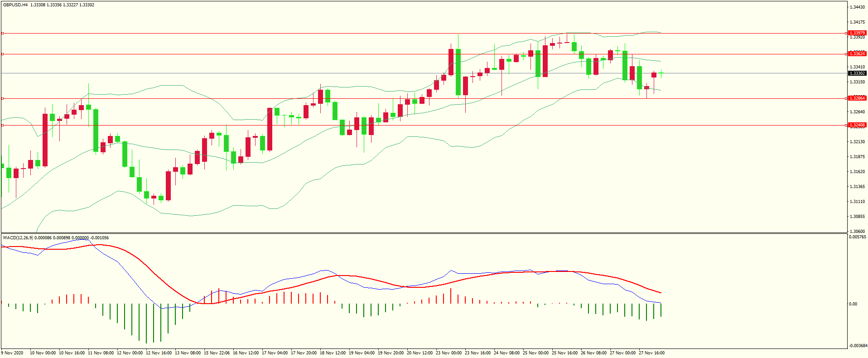Viewport: 868px width, 358px height.
Task: Click the 10 Nov 00:00 time label
Action: click(43, 353)
